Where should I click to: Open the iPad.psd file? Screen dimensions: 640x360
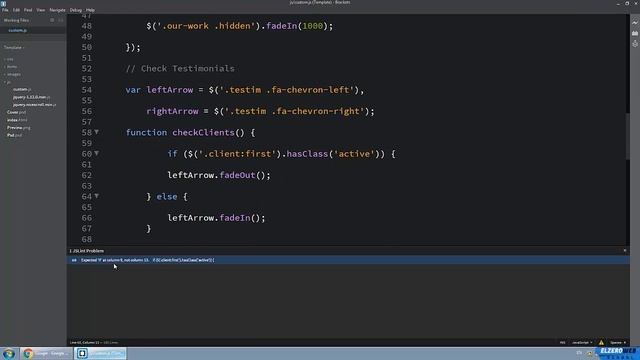14,135
